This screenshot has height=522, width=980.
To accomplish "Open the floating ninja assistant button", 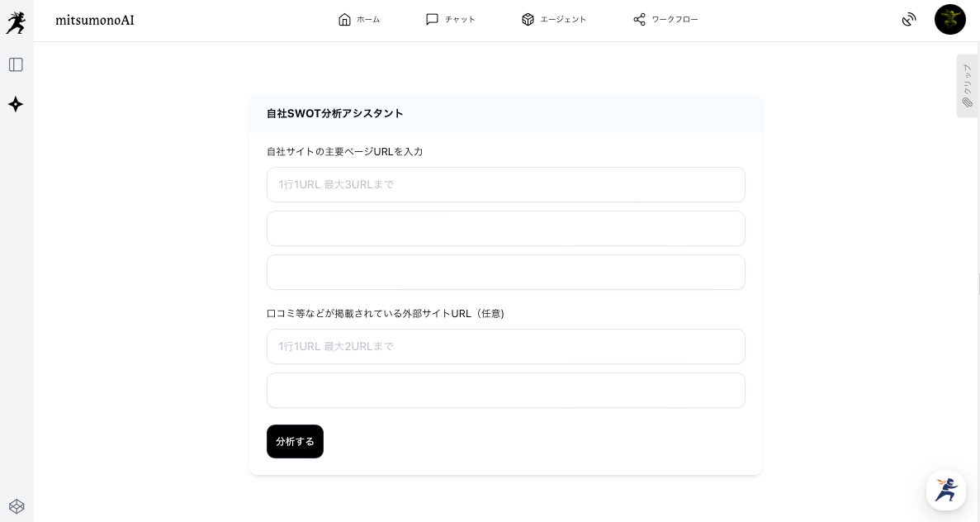I will (x=946, y=491).
